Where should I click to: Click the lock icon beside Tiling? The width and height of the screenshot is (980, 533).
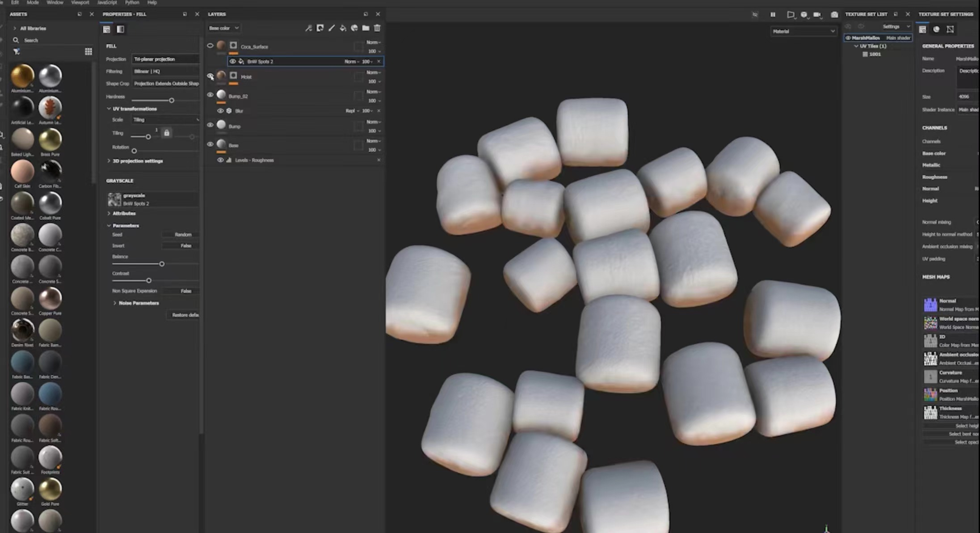pos(167,133)
